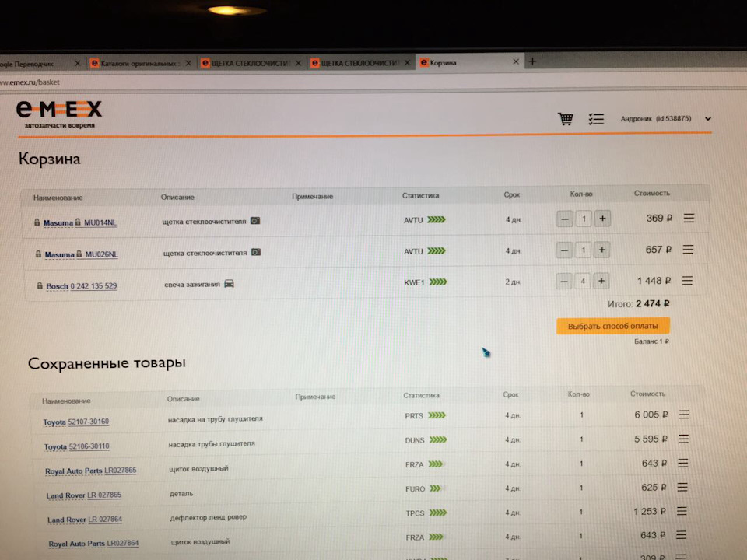747x560 pixels.
Task: Open row menu for Royal Auto Parts LR027864
Action: [682, 535]
